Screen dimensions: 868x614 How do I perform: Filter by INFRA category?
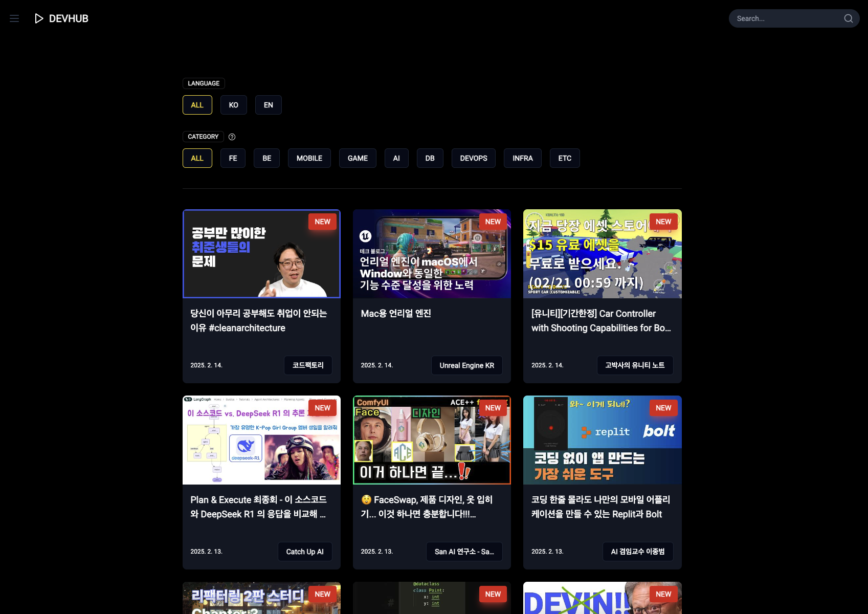tap(523, 158)
